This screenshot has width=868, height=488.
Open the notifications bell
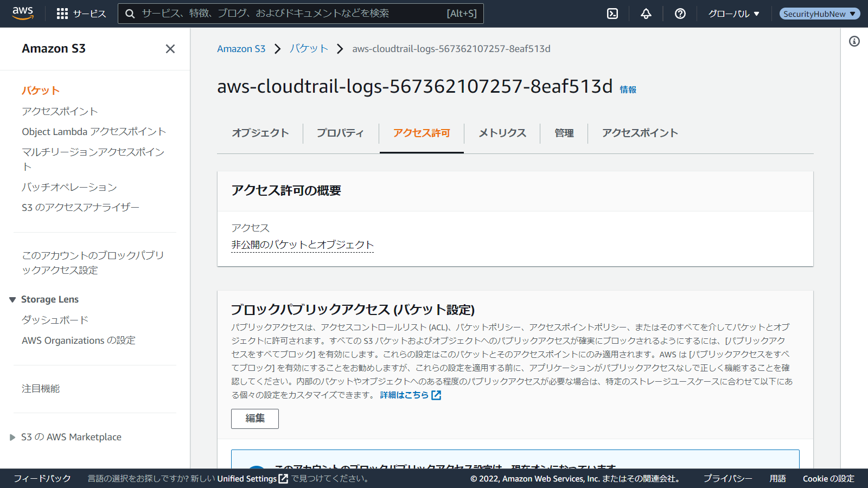pos(646,14)
